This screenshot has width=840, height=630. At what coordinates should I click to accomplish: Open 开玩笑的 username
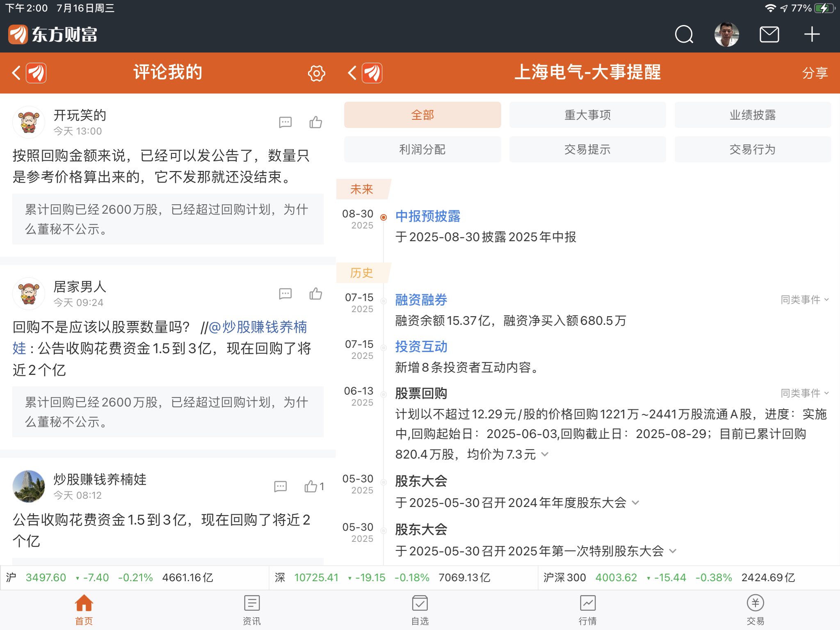coord(80,115)
